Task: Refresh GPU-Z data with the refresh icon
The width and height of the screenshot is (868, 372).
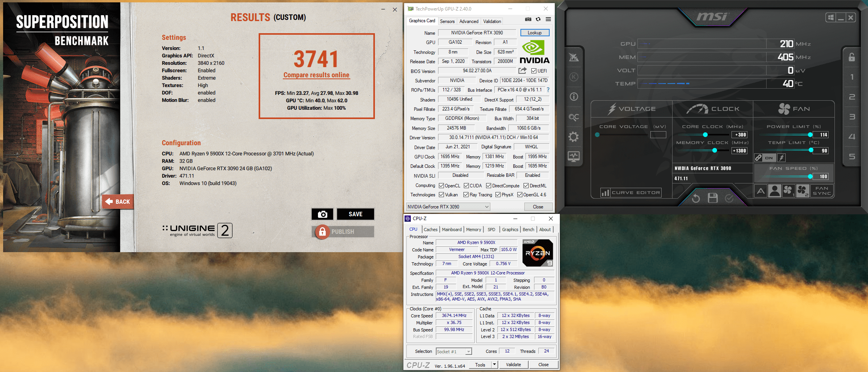Action: coord(538,20)
